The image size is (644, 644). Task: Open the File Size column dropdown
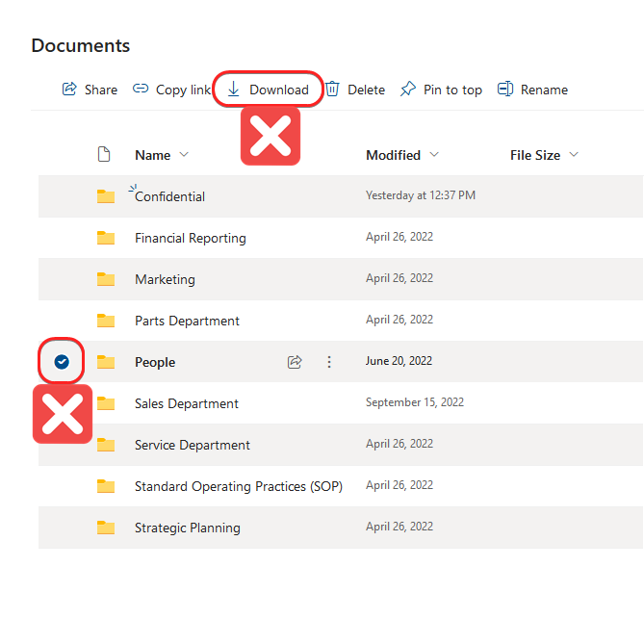click(x=574, y=155)
